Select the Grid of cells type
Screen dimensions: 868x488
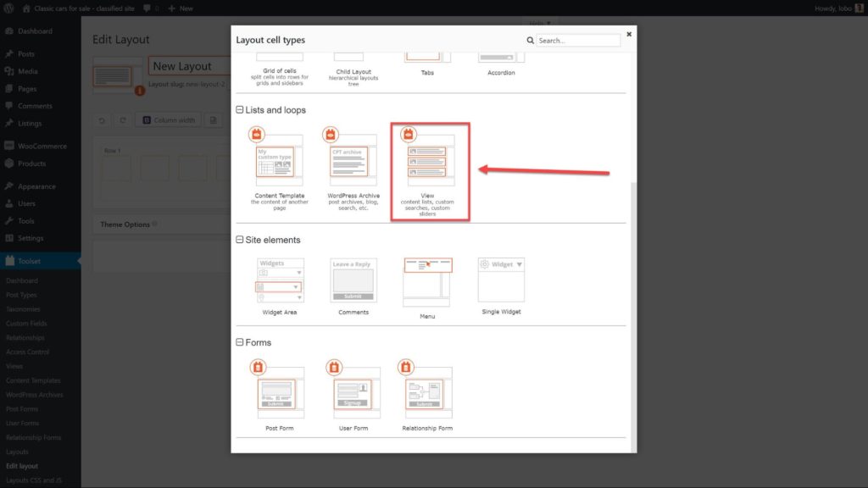280,69
